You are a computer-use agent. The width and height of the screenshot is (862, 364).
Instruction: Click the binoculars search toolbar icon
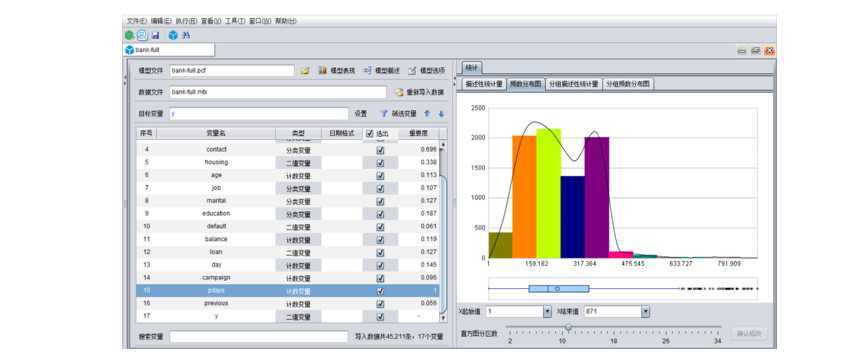pyautogui.click(x=186, y=35)
